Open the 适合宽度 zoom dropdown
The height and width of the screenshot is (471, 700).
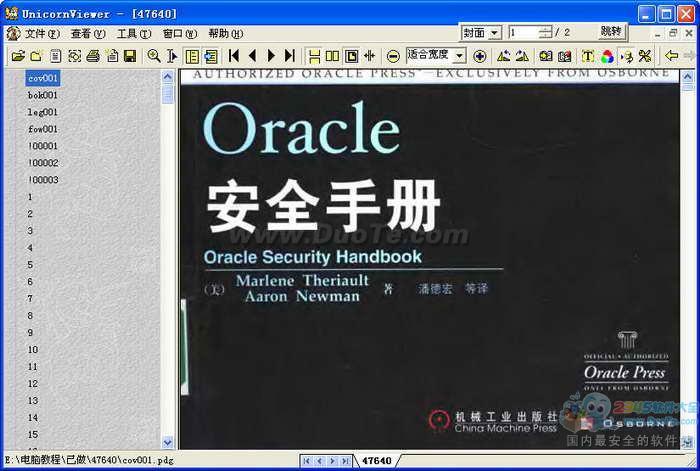click(460, 56)
